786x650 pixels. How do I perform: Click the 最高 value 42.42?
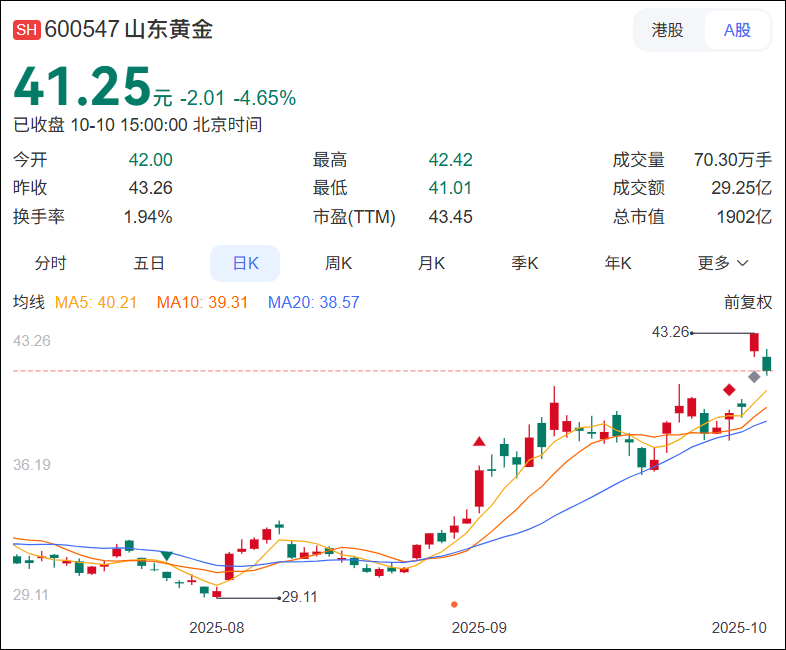(450, 160)
